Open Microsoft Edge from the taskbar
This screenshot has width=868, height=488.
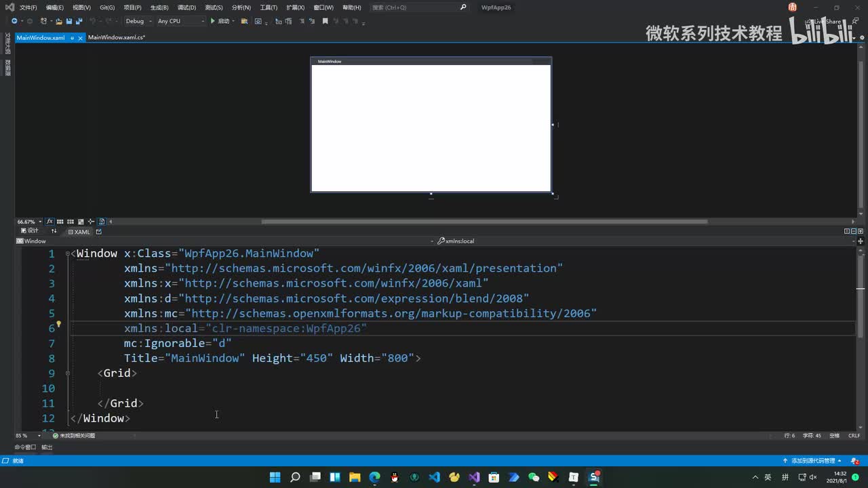click(375, 477)
